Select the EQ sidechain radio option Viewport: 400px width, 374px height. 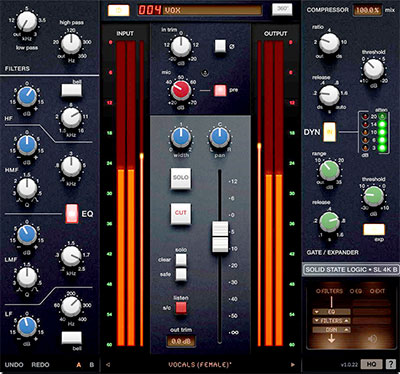pyautogui.click(x=356, y=291)
